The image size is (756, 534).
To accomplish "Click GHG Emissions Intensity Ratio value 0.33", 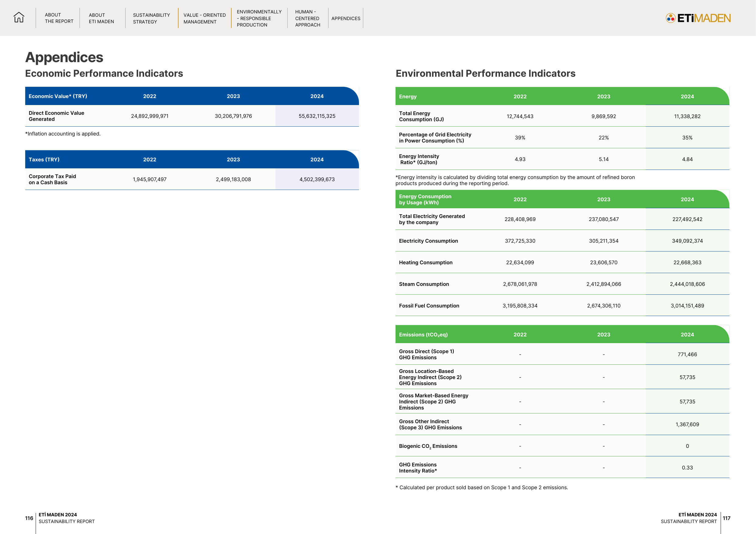I will click(687, 468).
